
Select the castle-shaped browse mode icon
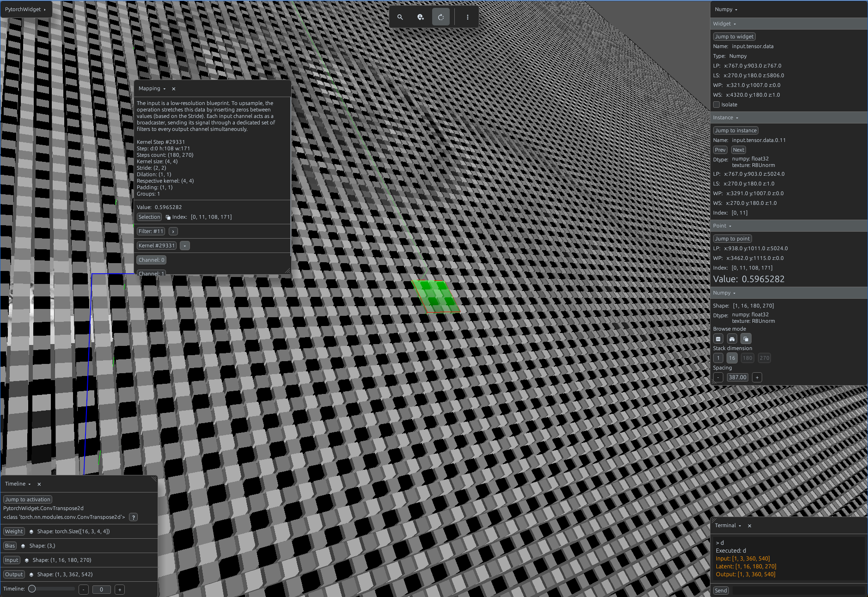coord(732,339)
